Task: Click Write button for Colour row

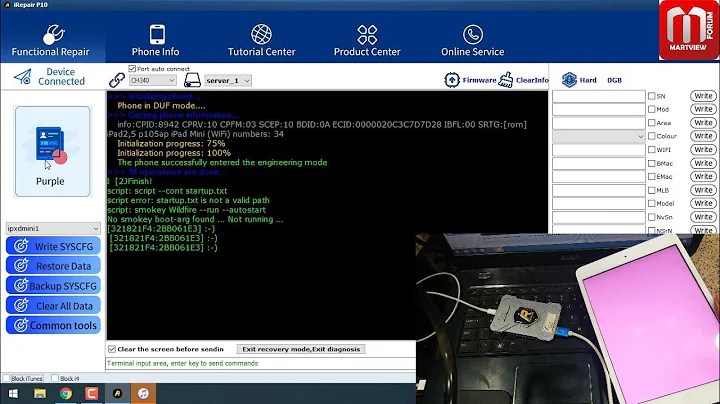Action: pos(703,136)
